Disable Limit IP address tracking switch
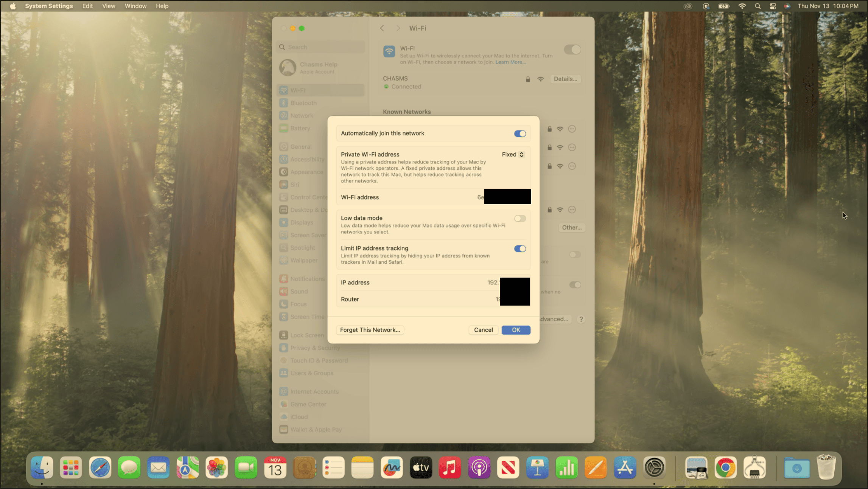The height and width of the screenshot is (489, 868). coord(520,248)
